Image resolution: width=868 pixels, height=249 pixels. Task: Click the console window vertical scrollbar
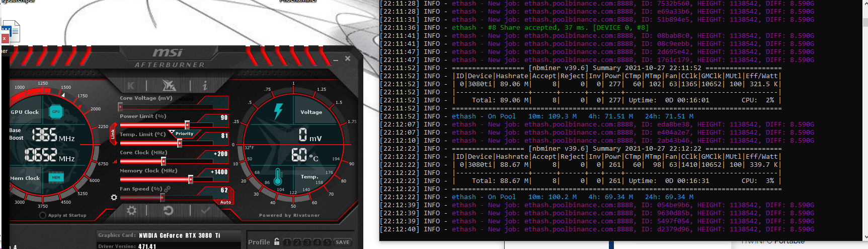(864, 120)
